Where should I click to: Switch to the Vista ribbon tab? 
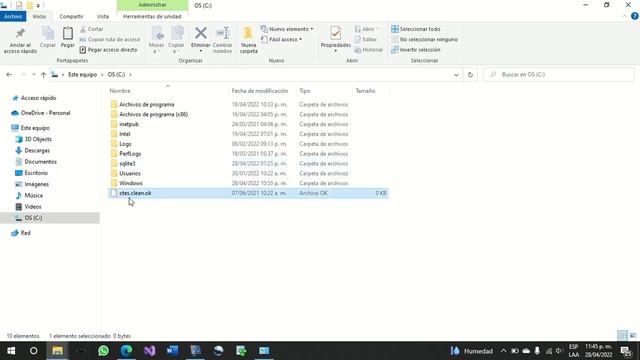[x=102, y=16]
